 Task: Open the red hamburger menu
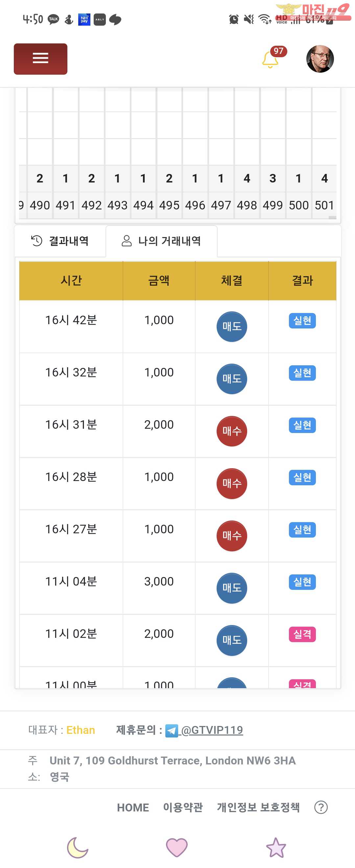[40, 59]
